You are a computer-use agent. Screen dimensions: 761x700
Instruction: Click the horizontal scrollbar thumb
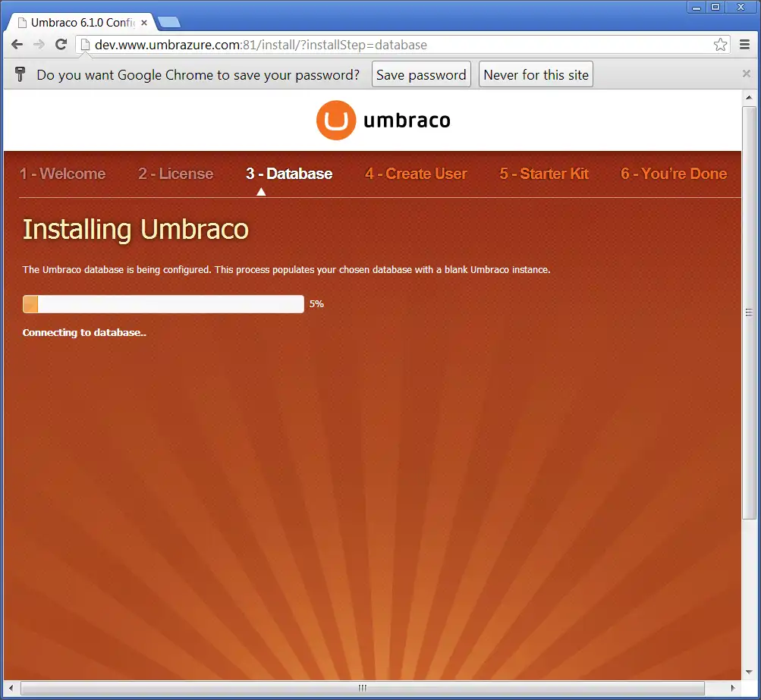pos(363,688)
